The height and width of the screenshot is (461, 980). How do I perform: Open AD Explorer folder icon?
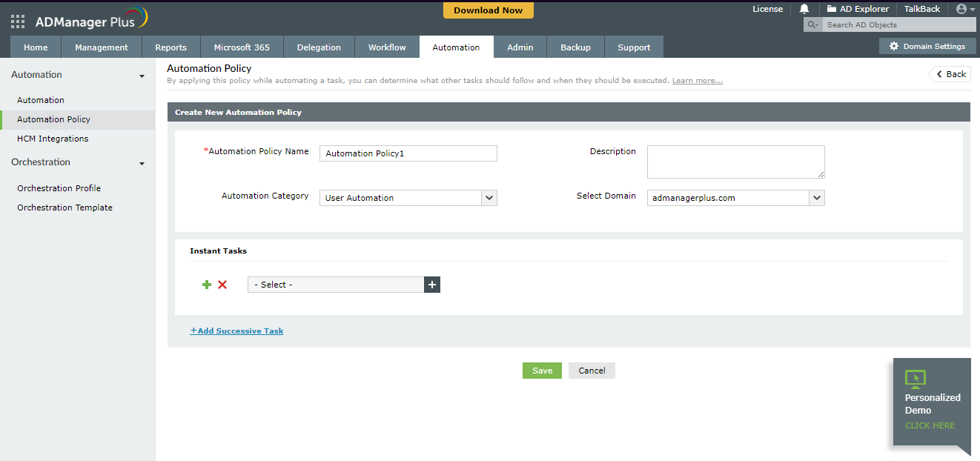(x=832, y=9)
